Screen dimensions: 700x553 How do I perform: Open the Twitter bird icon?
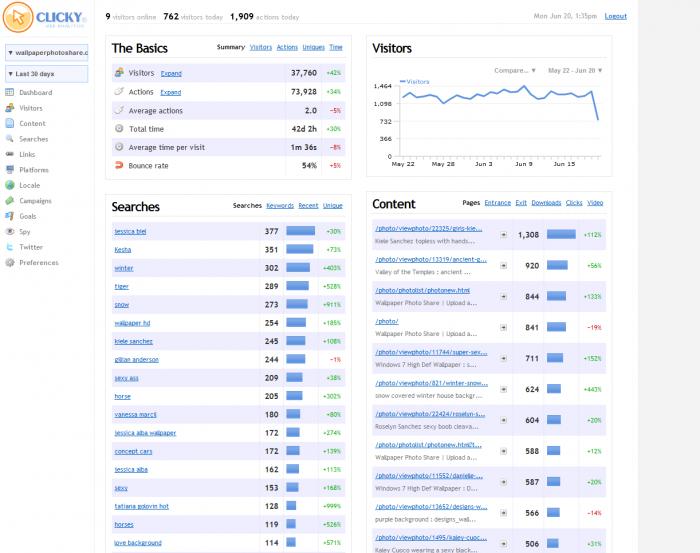pyautogui.click(x=10, y=247)
